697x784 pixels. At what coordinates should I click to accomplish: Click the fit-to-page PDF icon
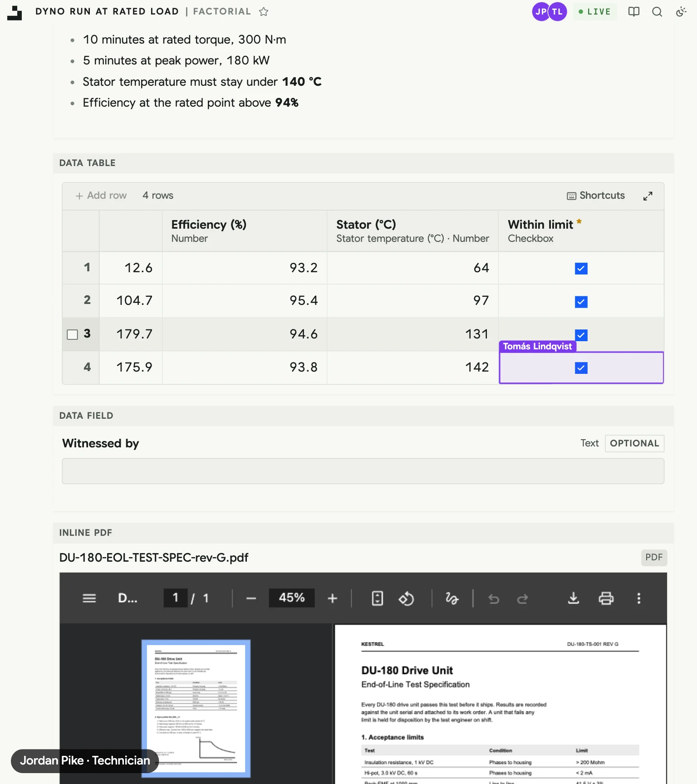point(377,598)
